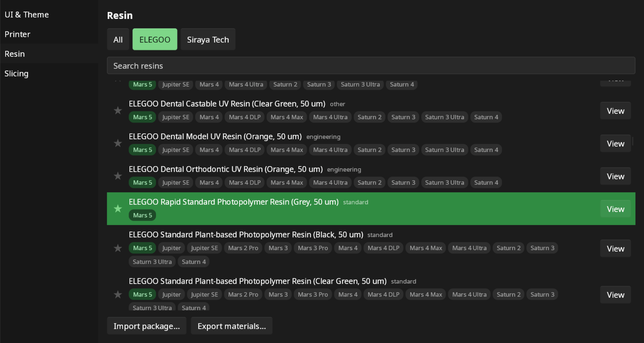Click the "other" category label
Viewport: 644px width, 343px height.
tap(338, 104)
